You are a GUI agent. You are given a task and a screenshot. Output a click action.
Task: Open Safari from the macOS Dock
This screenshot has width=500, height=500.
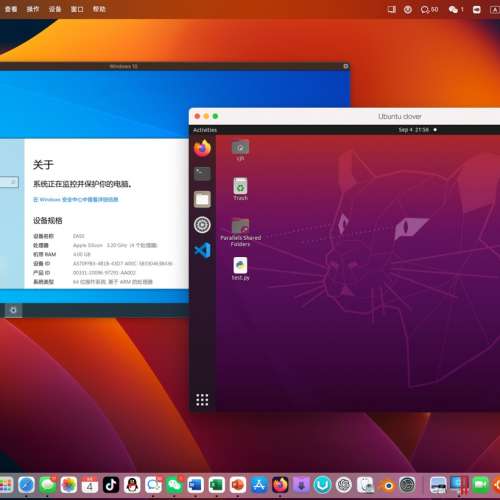click(x=26, y=485)
